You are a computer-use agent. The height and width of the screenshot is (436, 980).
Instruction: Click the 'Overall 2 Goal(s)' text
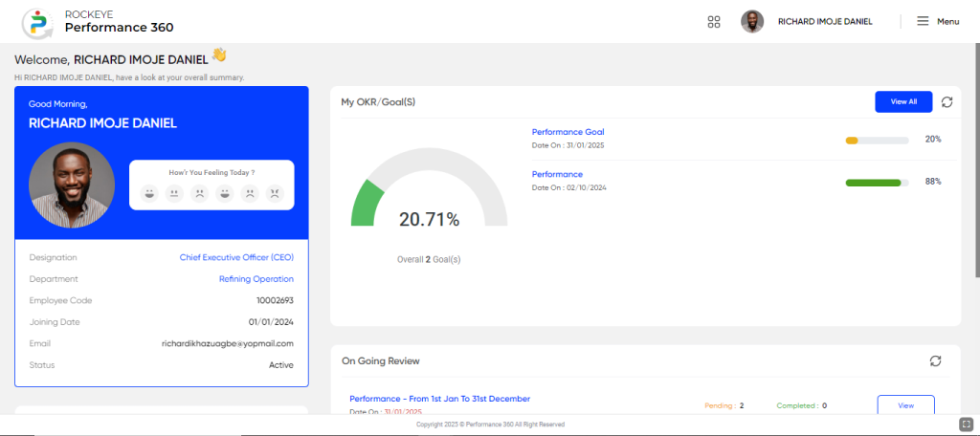pos(429,259)
